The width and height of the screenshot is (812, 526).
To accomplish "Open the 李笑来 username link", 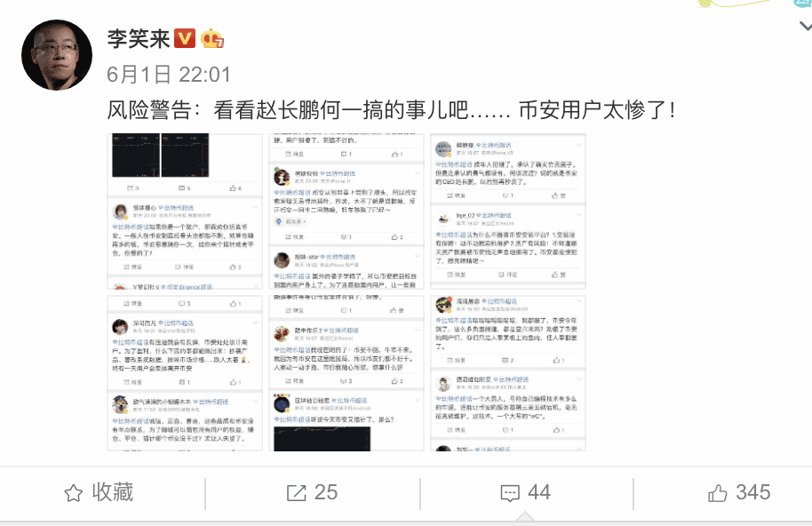I will tap(139, 39).
